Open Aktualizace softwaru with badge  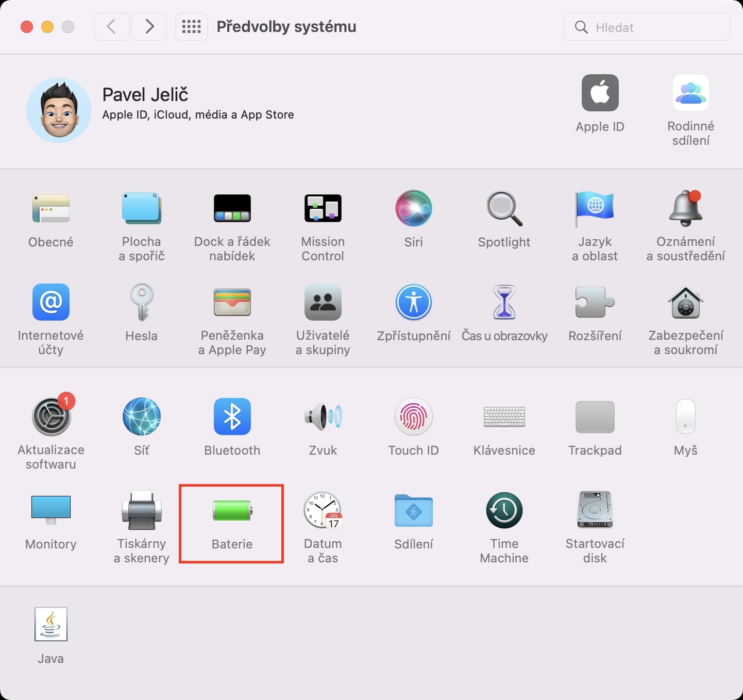pyautogui.click(x=51, y=416)
